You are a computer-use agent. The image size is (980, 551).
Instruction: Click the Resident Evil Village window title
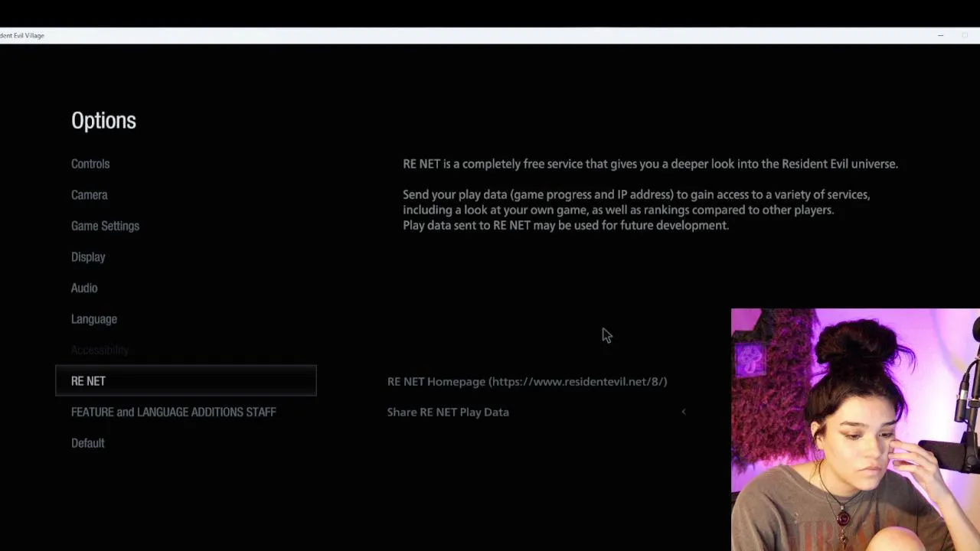click(22, 35)
